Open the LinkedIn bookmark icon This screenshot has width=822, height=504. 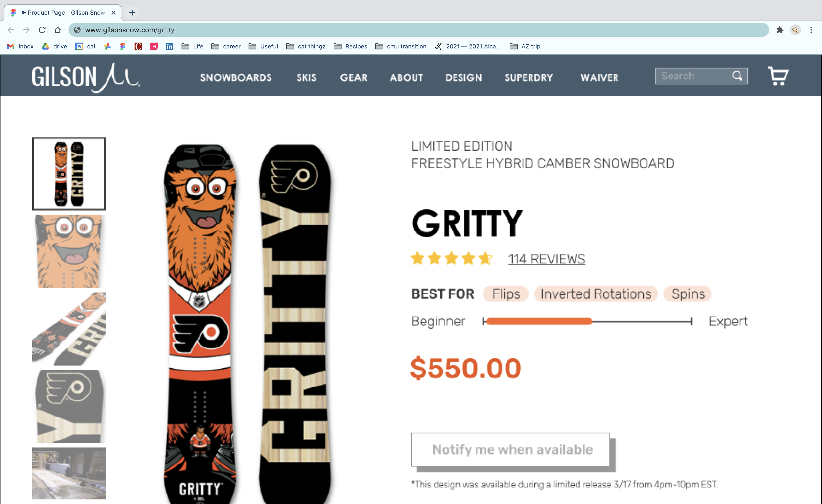(170, 46)
